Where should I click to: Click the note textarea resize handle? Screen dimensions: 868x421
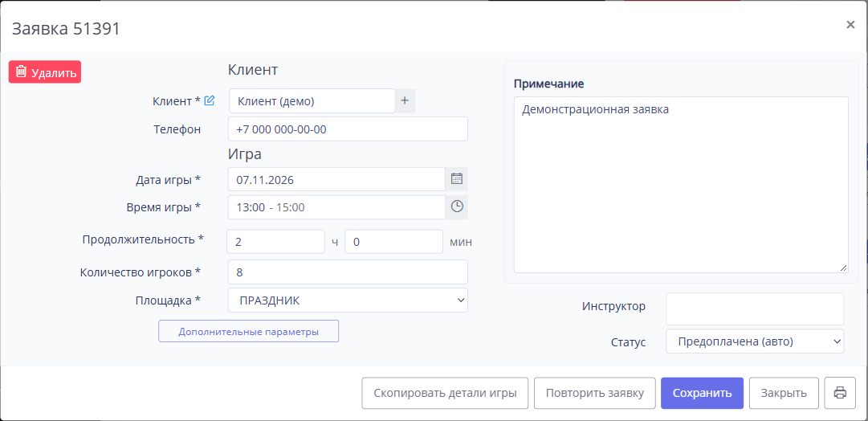coord(843,268)
